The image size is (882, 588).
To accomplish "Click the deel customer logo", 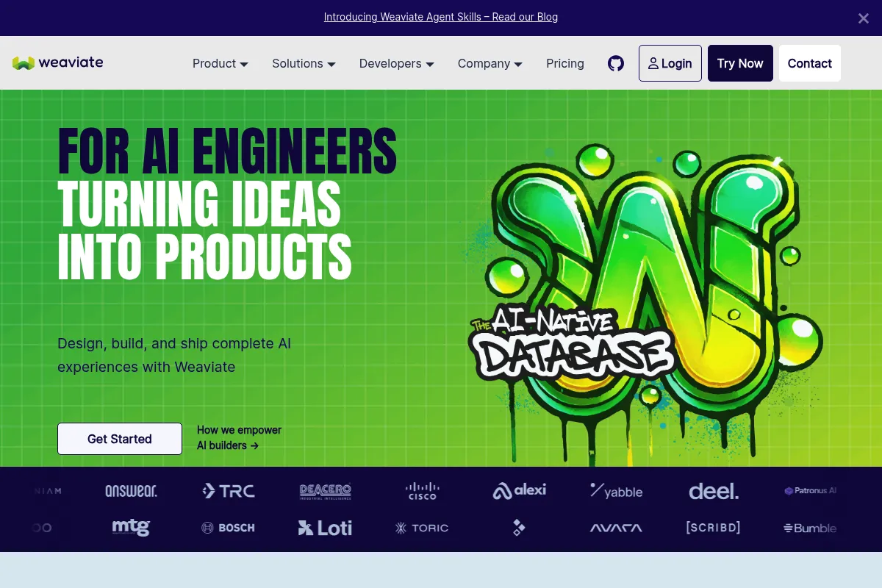I will [x=714, y=491].
